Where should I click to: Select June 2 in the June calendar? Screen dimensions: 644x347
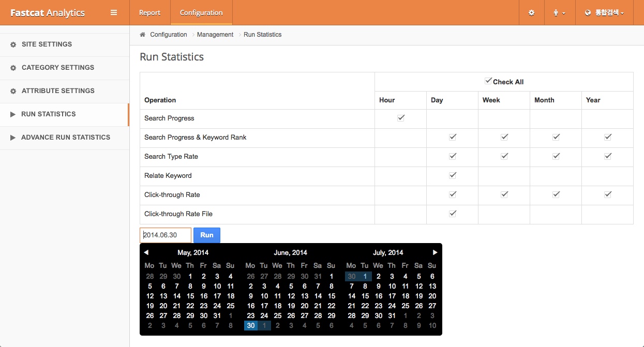click(x=251, y=286)
